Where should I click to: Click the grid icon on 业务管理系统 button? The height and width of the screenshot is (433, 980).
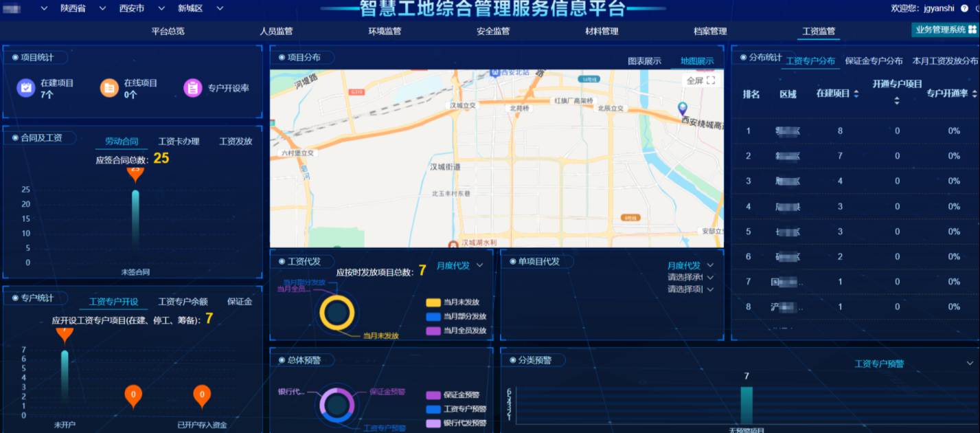point(972,28)
